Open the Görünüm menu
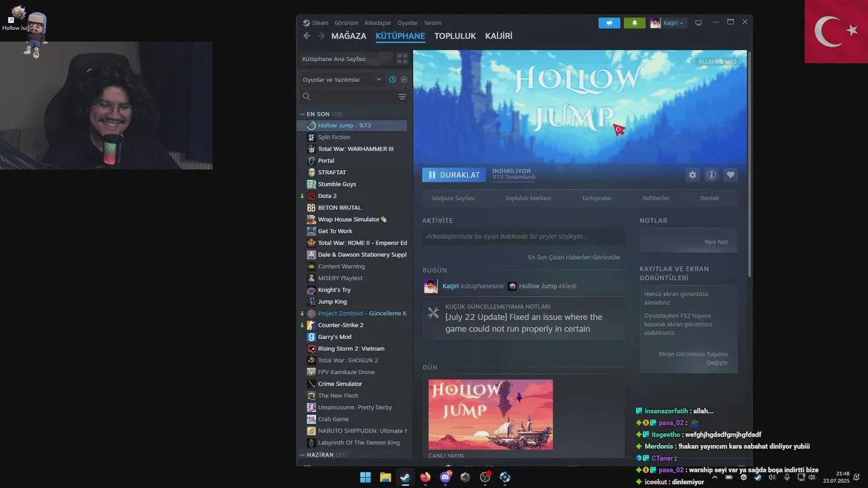868x488 pixels. [346, 23]
